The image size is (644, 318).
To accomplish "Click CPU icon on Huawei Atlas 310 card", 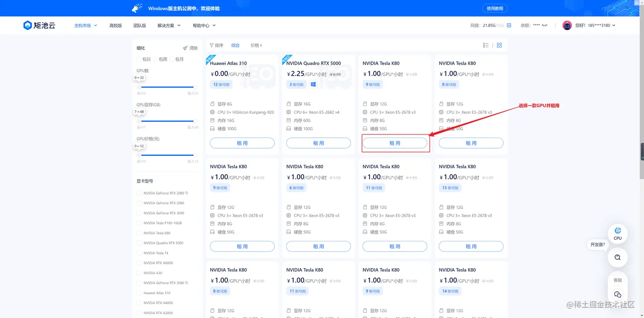I will click(x=213, y=112).
